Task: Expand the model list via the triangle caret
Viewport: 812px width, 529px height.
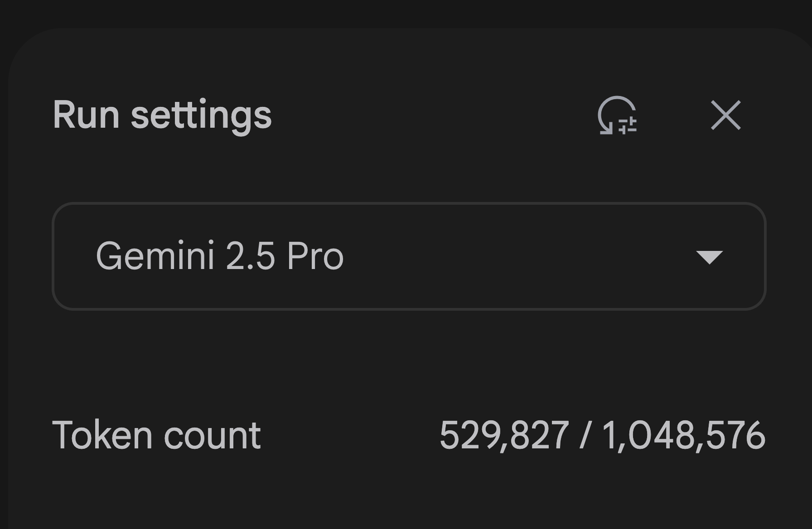Action: 709,257
